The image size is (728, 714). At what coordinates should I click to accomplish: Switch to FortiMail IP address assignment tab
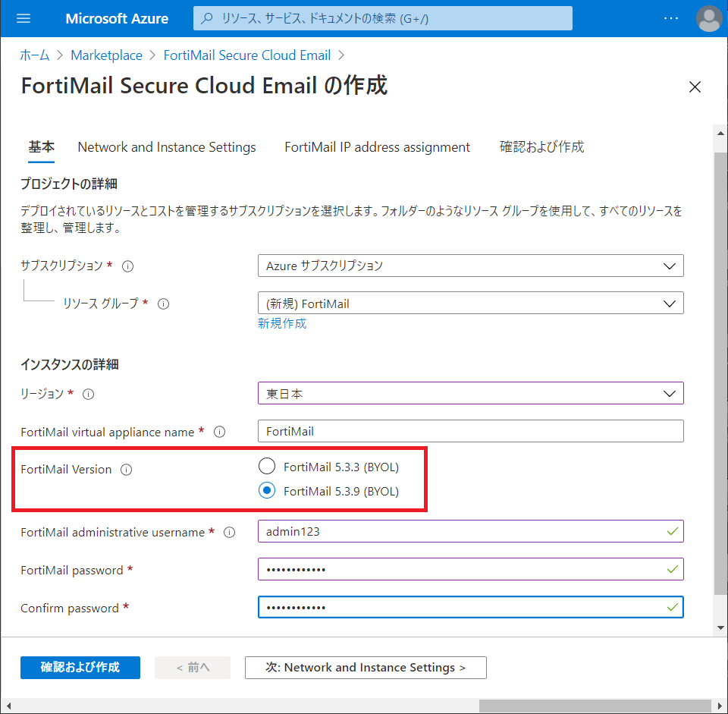tap(377, 147)
